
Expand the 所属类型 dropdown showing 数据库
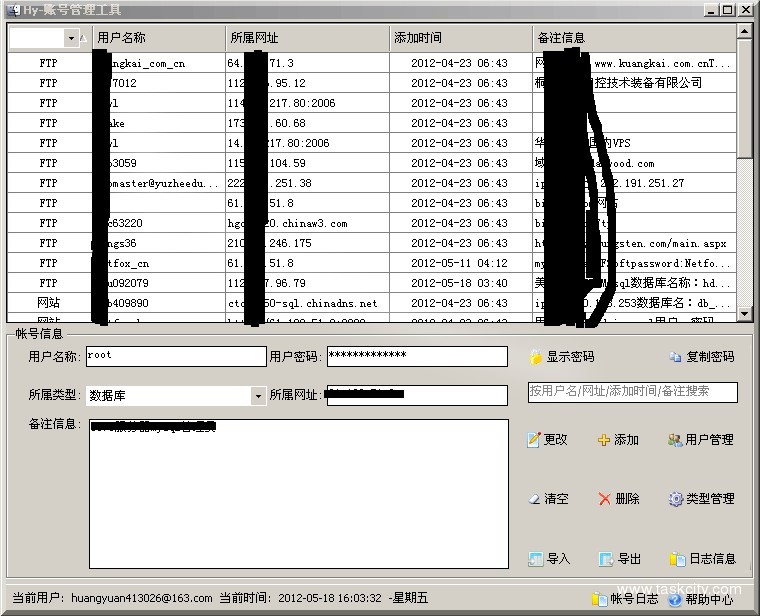click(257, 396)
